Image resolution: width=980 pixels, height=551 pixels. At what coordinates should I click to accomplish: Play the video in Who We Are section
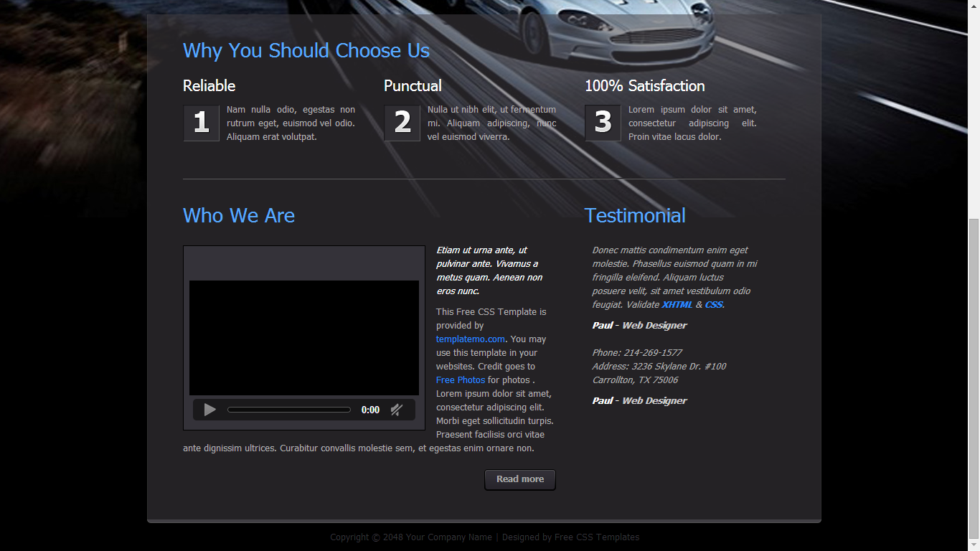click(209, 410)
